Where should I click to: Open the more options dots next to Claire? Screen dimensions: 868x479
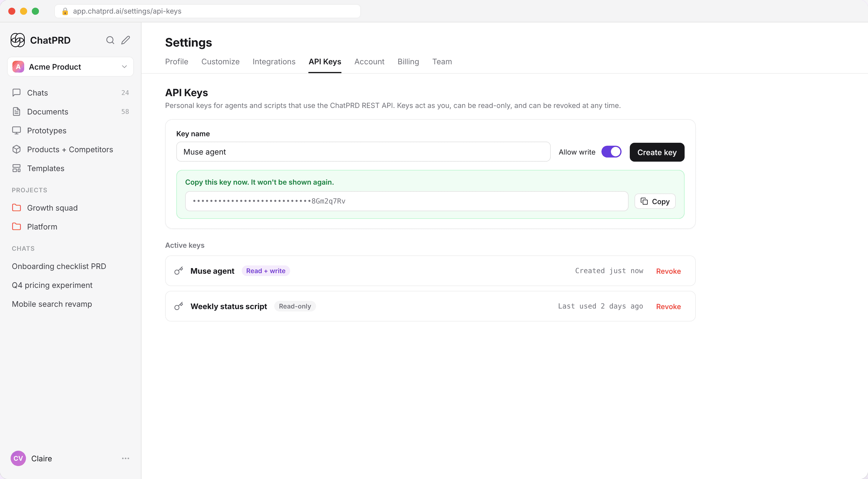tap(126, 458)
